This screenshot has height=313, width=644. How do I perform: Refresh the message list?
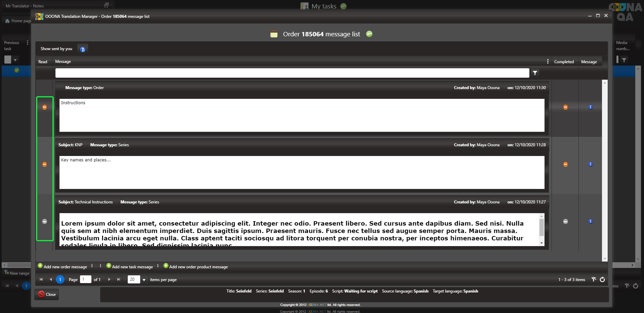point(602,279)
